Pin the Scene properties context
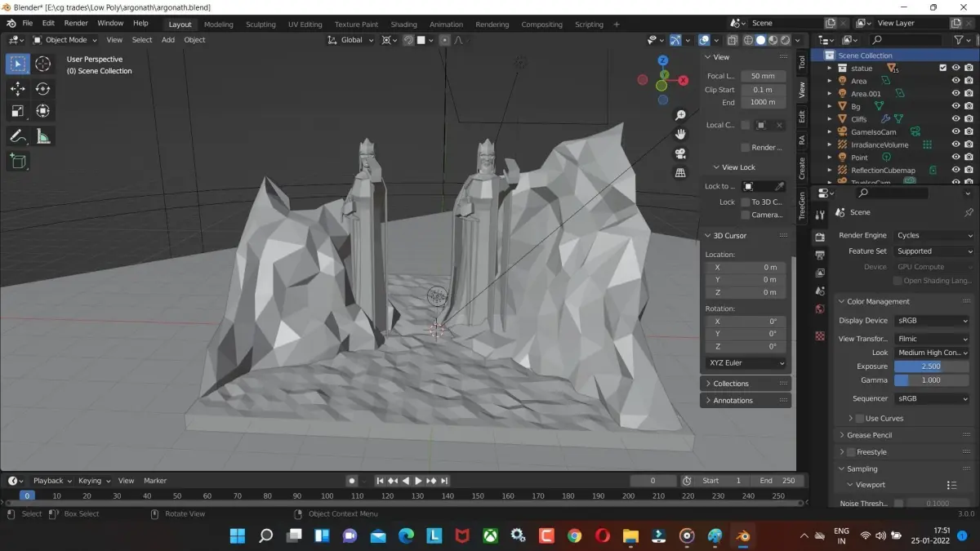 969,212
